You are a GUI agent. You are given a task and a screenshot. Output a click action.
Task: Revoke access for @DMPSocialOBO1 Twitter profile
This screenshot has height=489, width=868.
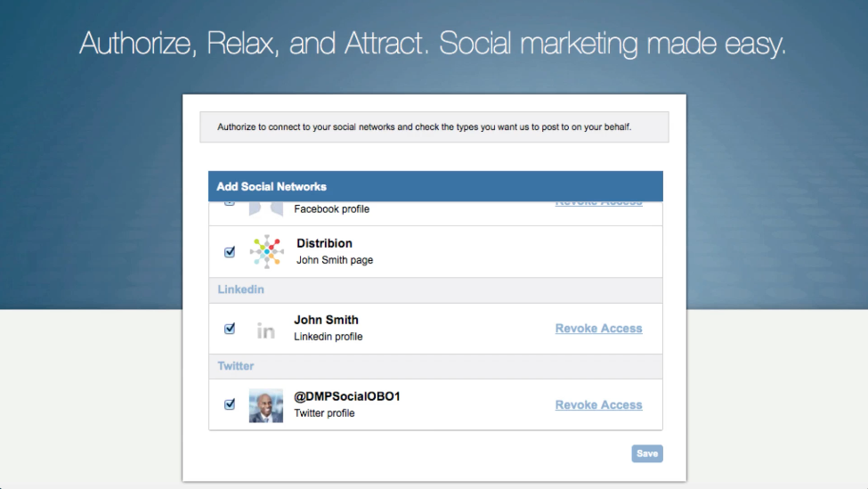click(x=598, y=404)
